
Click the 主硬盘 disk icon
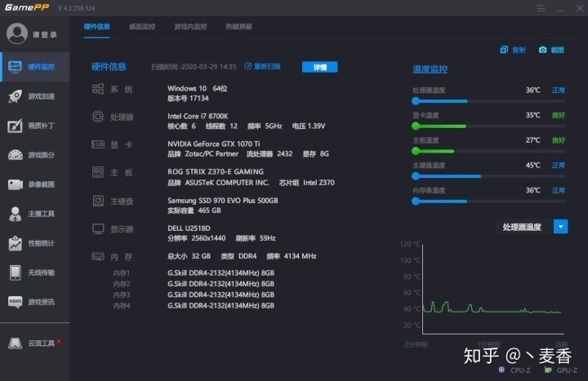pos(98,201)
